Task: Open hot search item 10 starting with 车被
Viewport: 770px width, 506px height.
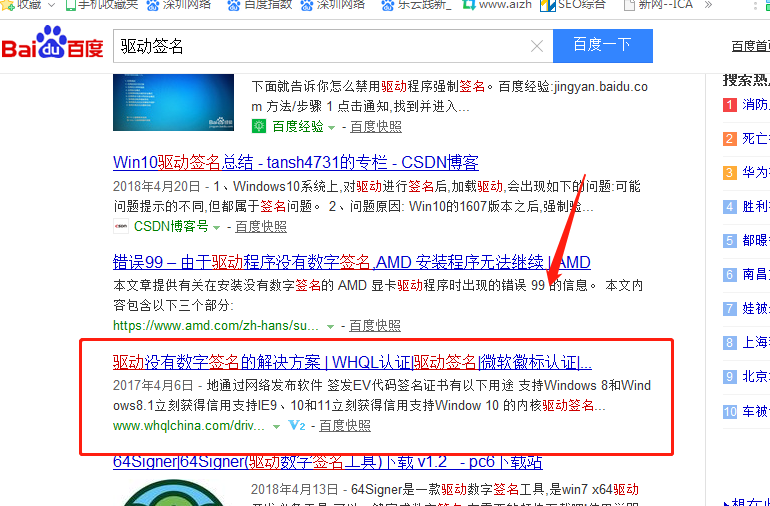Action: pyautogui.click(x=755, y=411)
